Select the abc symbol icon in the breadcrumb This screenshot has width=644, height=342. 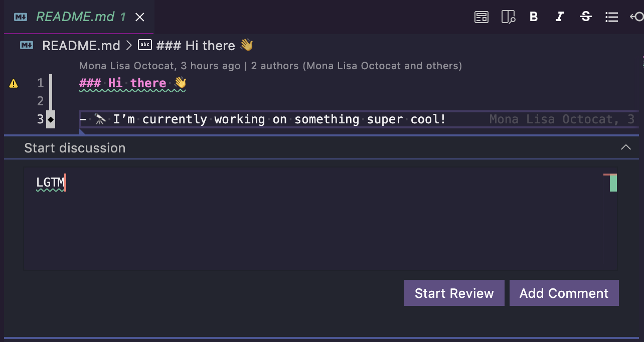145,45
